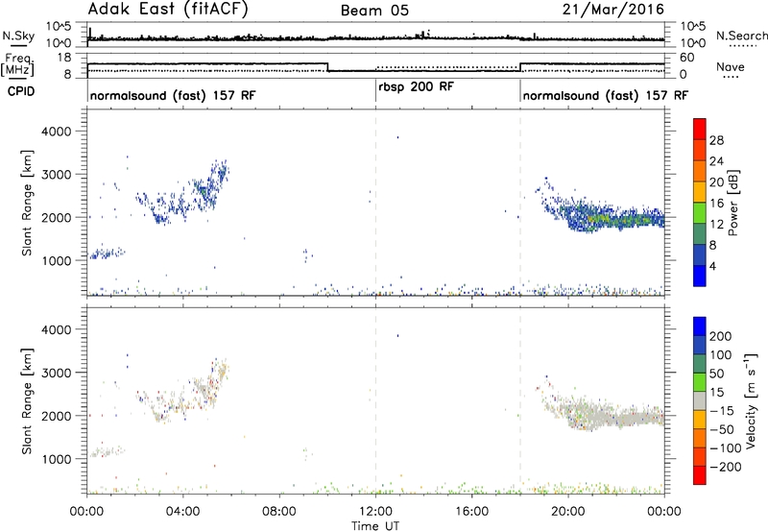Click the 'rbsp 200 RF' CPID text
768x532 pixels.
coord(417,87)
